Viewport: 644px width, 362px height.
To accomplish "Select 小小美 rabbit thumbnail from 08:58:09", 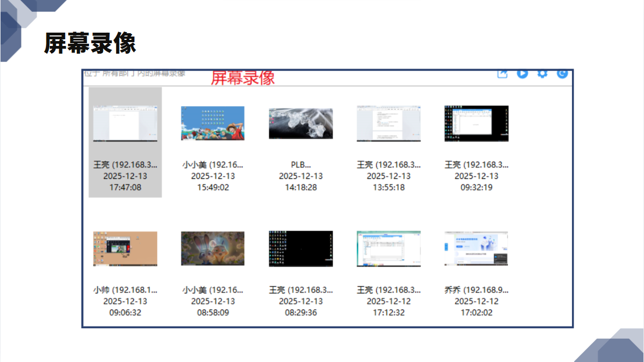I will click(213, 249).
